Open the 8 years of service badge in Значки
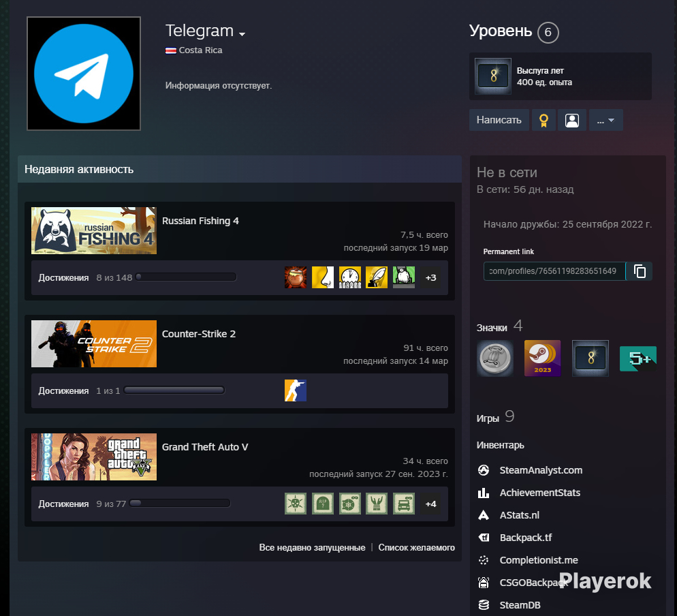 click(x=591, y=358)
